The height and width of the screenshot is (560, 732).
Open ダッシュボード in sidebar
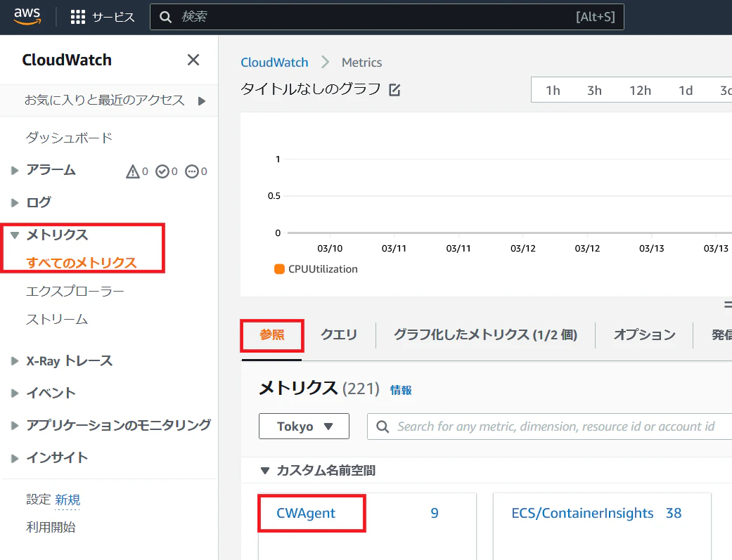tap(69, 138)
